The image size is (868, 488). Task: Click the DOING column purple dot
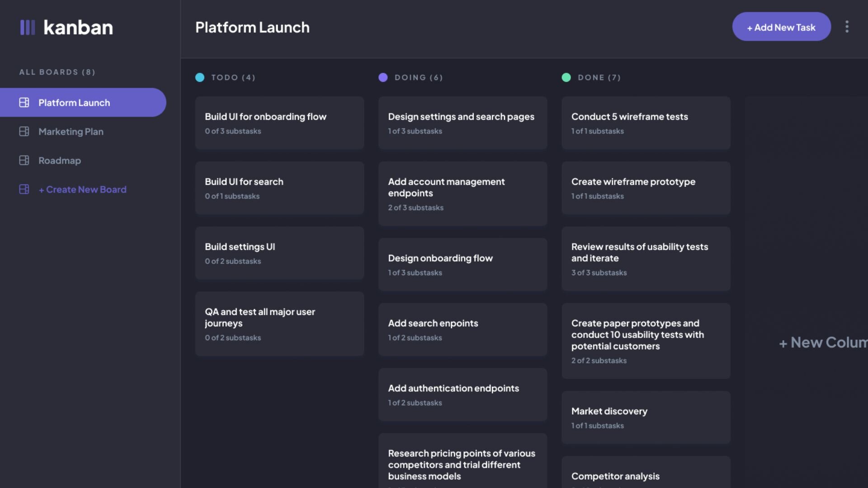pos(383,77)
